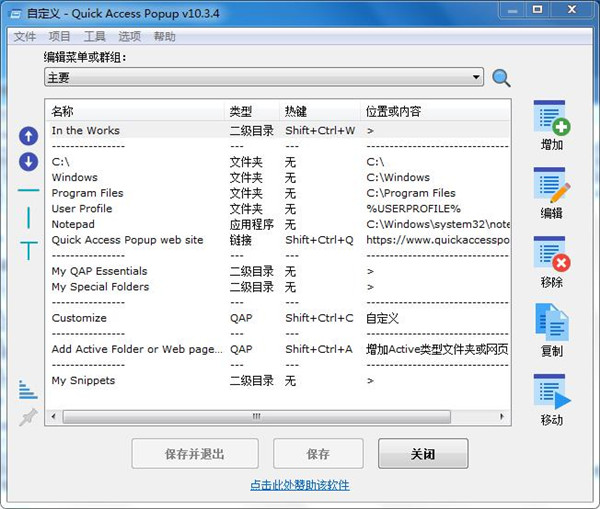Click the C:\Windows location cell
The width and height of the screenshot is (600, 509).
coord(398,178)
